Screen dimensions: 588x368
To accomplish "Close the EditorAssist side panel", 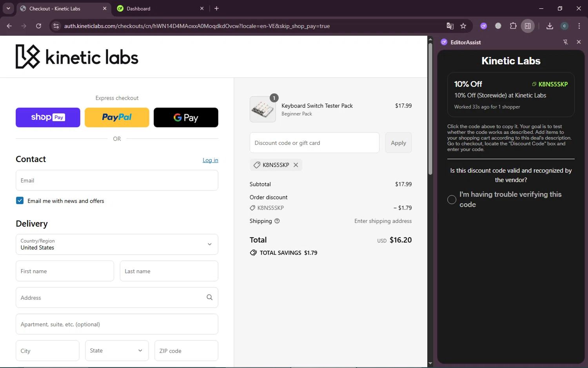I will point(579,42).
